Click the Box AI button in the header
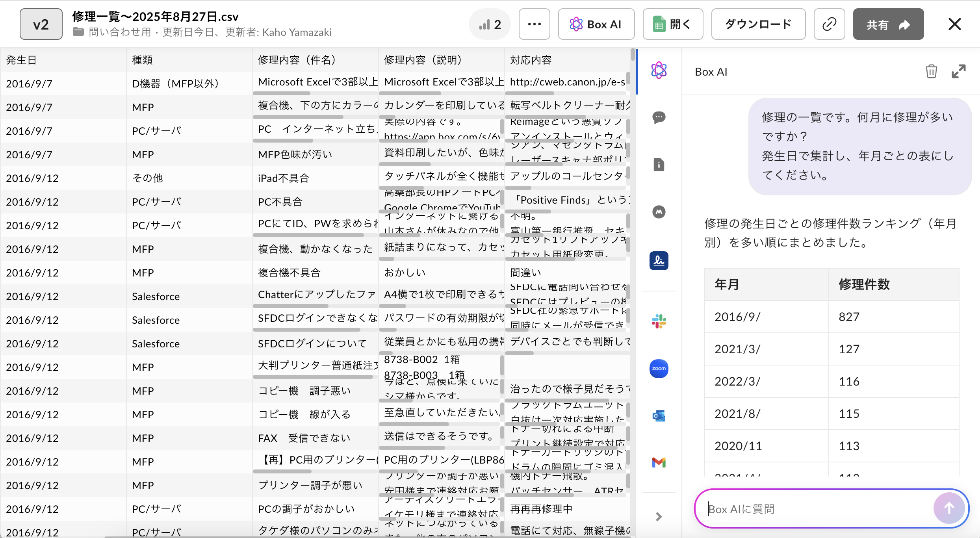Image resolution: width=980 pixels, height=538 pixels. [x=596, y=24]
